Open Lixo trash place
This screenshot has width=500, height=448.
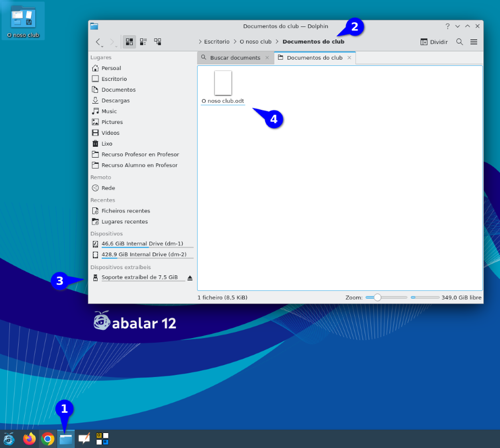142,144
